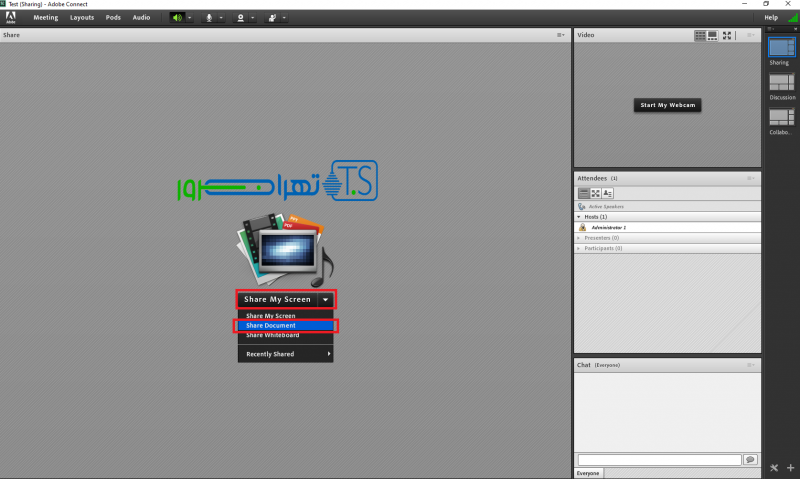Click the webcam icon in toolbar
This screenshot has width=800, height=479.
(x=240, y=17)
